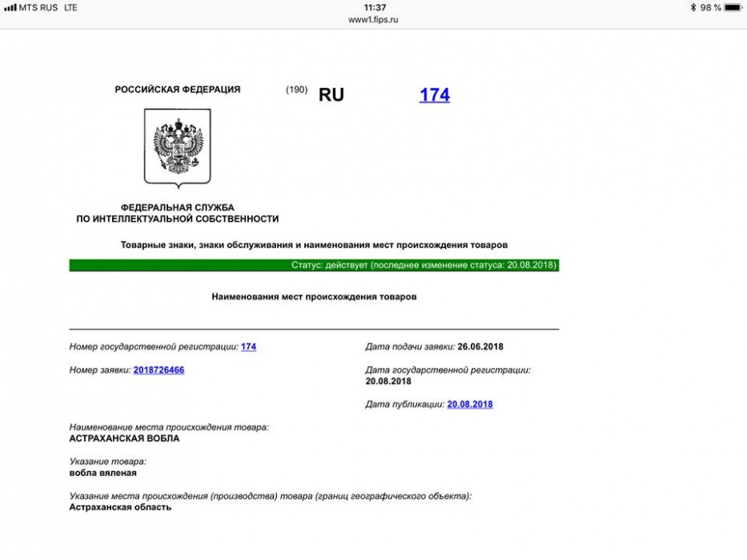The height and width of the screenshot is (560, 747).
Task: Open the large 174 link beside RU
Action: [x=434, y=95]
